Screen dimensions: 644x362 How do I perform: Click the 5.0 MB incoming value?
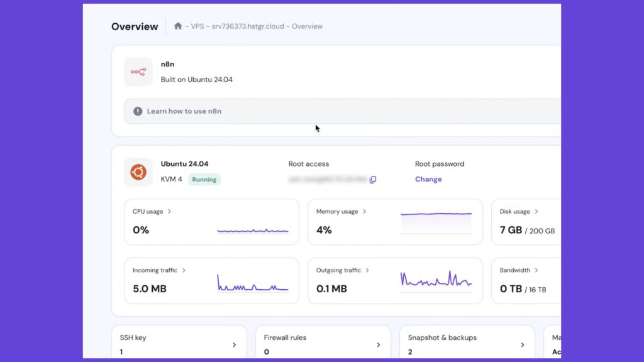click(x=150, y=289)
